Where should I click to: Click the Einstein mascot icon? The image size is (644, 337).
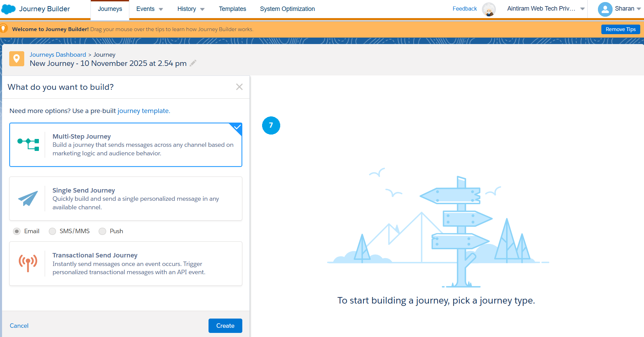pyautogui.click(x=489, y=9)
